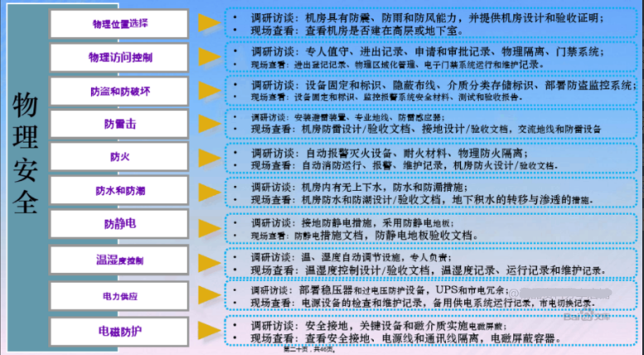Click the yellow arrow beside 物理位置选择
This screenshot has height=355, width=644.
coord(210,22)
